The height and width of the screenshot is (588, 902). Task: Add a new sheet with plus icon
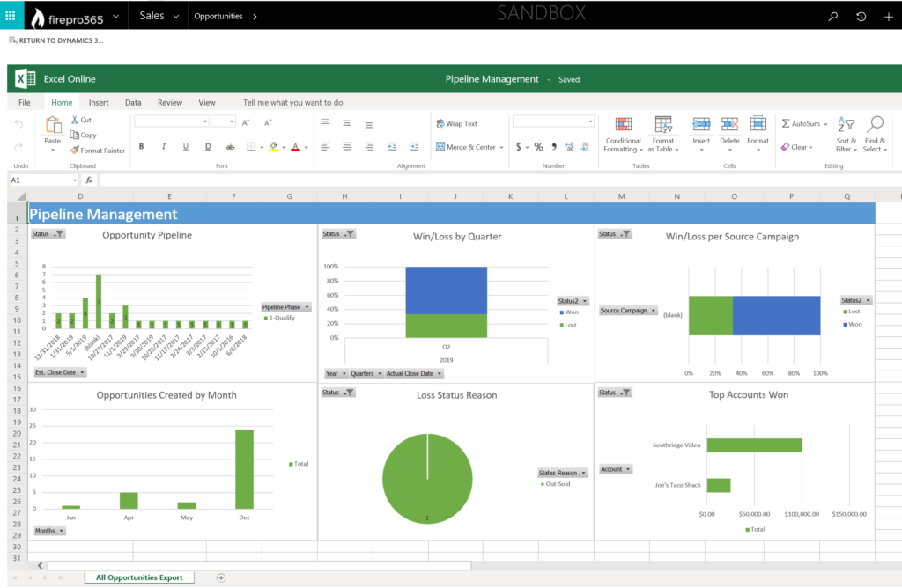point(221,577)
